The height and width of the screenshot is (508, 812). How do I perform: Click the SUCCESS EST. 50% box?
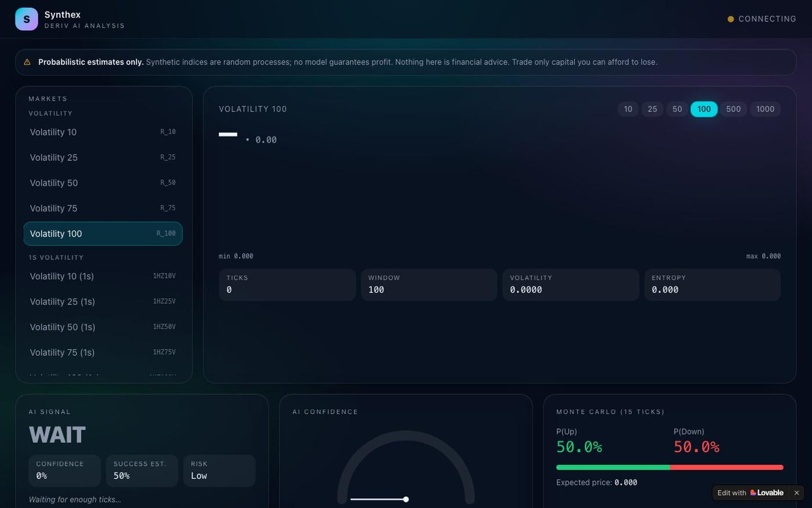coord(142,471)
